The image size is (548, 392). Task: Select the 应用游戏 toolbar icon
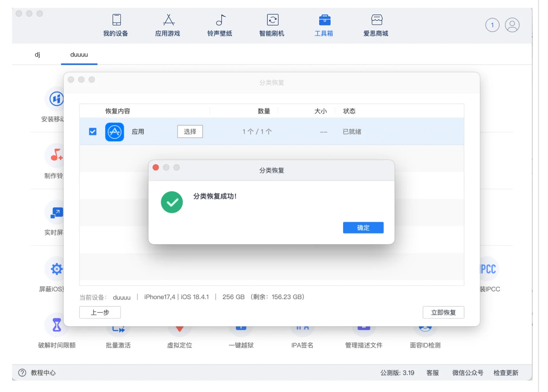[167, 25]
